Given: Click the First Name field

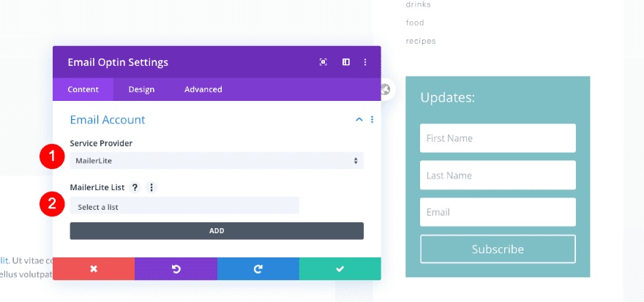Looking at the screenshot, I should coord(498,138).
